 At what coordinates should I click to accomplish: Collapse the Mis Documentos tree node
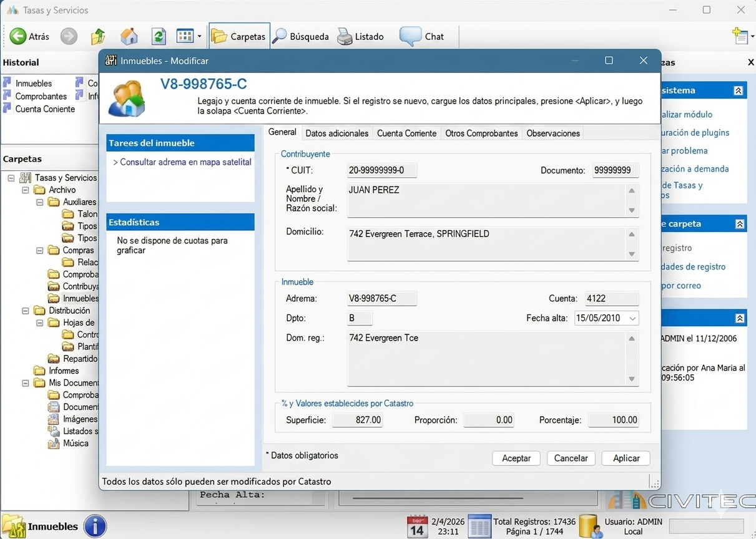(26, 383)
